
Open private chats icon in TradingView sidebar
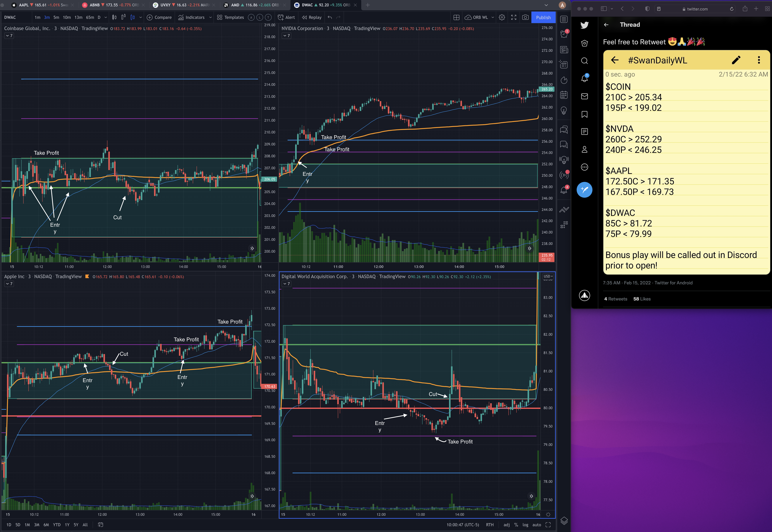point(564,144)
